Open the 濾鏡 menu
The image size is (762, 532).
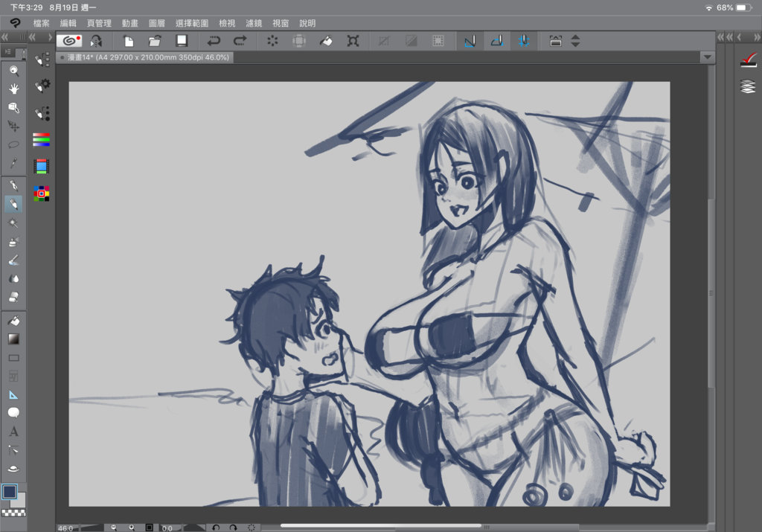254,23
